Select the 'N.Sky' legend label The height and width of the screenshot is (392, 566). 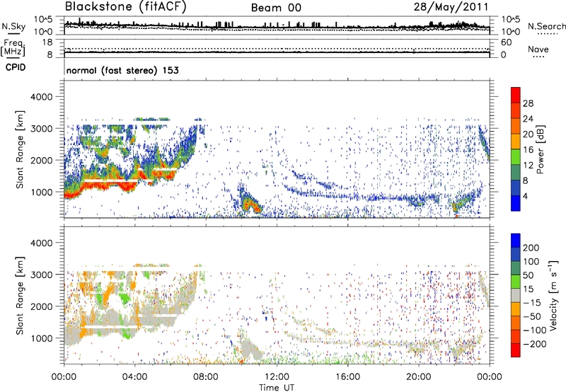point(13,26)
